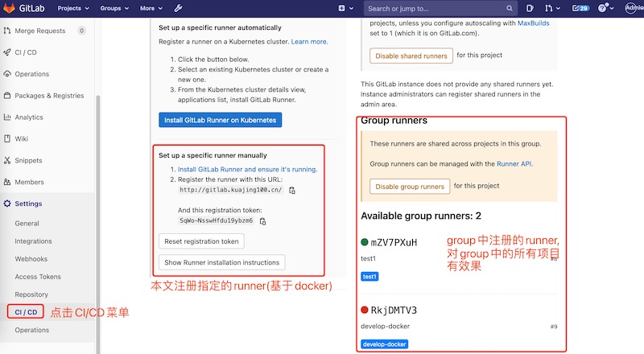Select Operations under Settings
The width and height of the screenshot is (644, 354).
point(31,330)
